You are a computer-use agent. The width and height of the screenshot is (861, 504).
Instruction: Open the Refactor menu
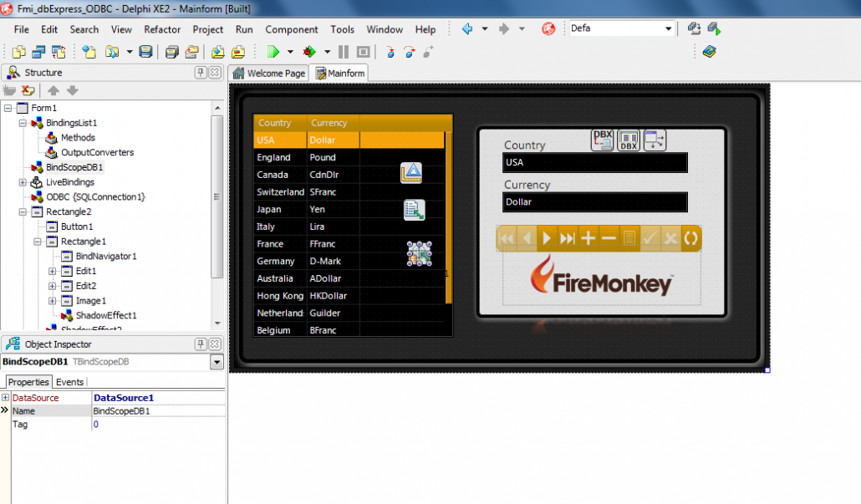point(161,28)
